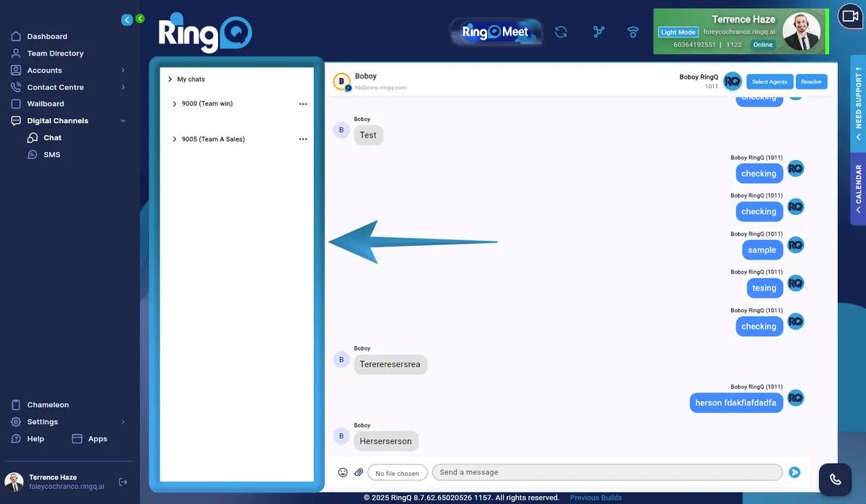The height and width of the screenshot is (504, 866).
Task: Click the Accounts icon in sidebar
Action: tap(16, 70)
